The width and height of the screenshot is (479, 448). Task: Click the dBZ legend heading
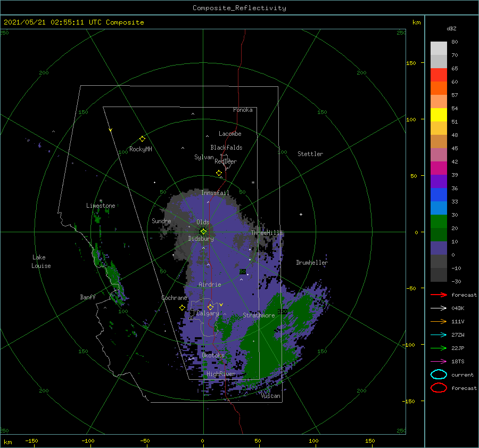point(451,28)
